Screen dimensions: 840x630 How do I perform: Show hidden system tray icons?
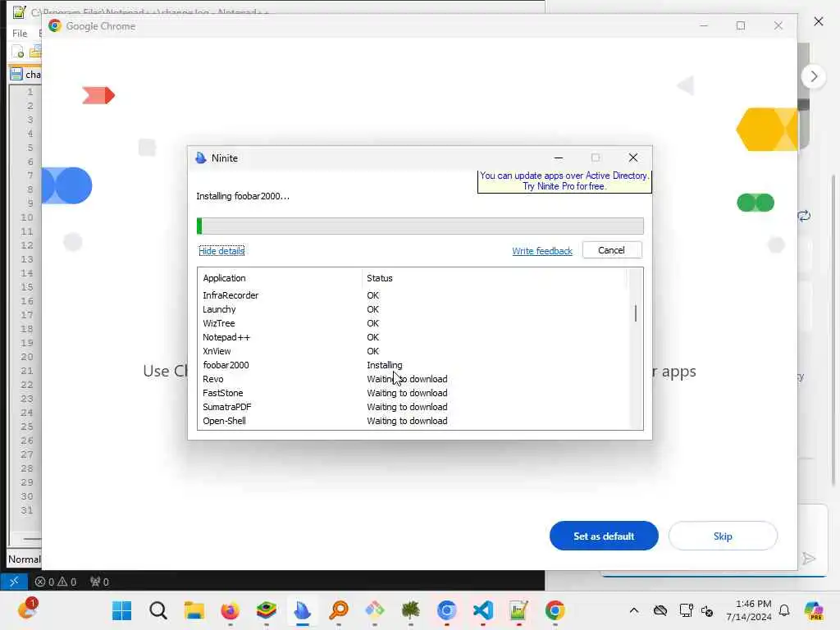pos(634,610)
